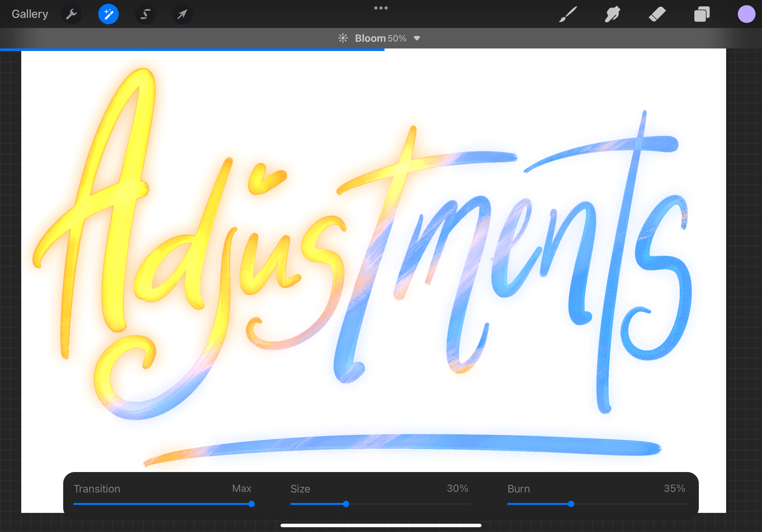The image size is (762, 532).
Task: Click the Transition slider handle
Action: pyautogui.click(x=251, y=504)
